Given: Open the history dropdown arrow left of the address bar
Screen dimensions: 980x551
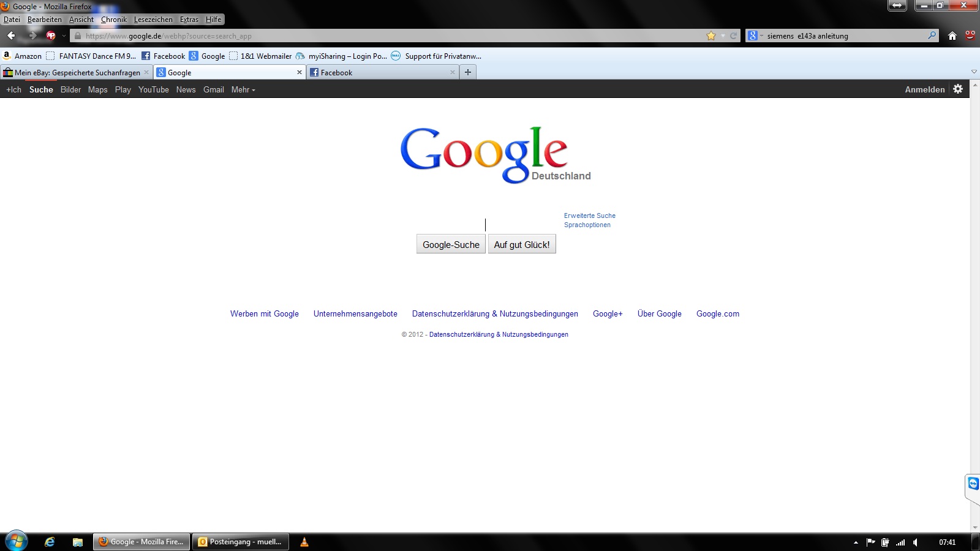Looking at the screenshot, I should click(64, 36).
